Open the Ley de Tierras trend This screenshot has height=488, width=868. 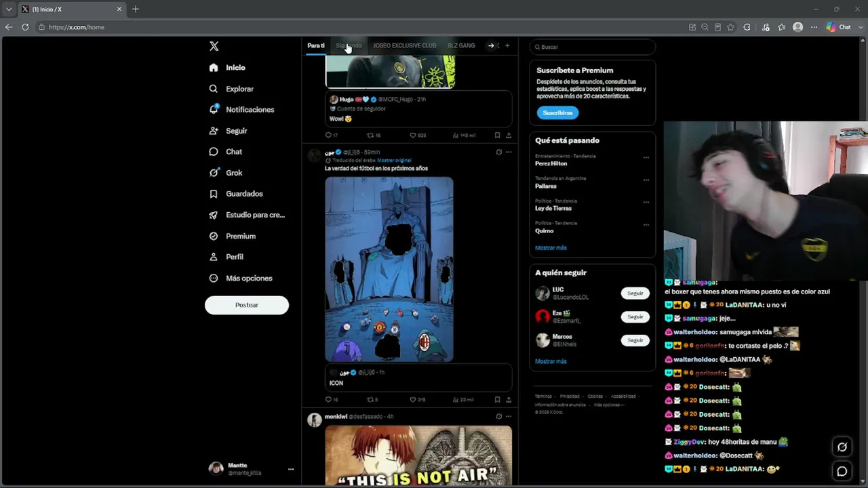[x=553, y=209]
